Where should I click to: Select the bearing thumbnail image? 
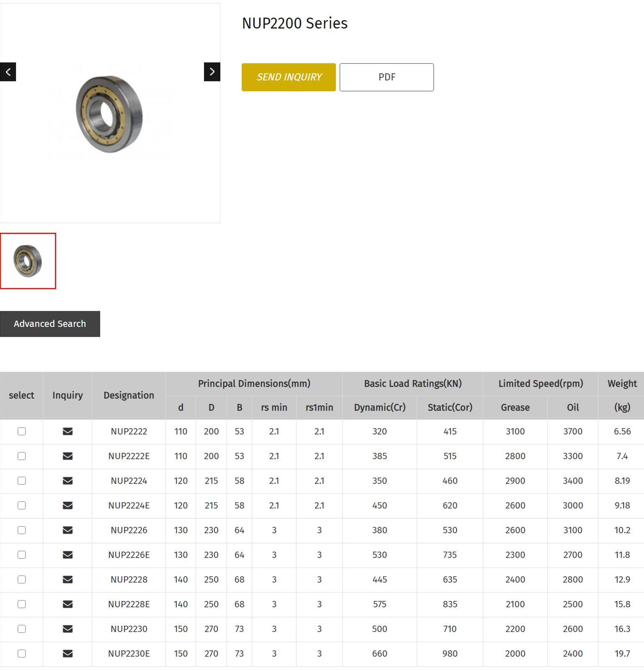tap(28, 261)
